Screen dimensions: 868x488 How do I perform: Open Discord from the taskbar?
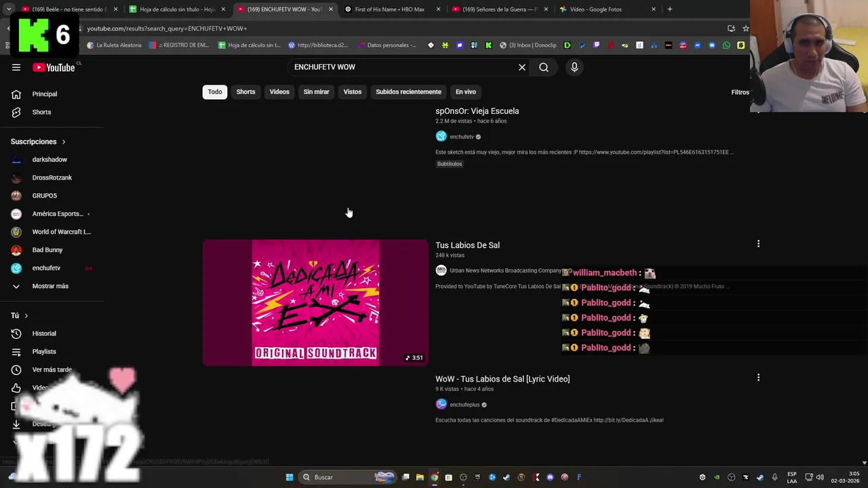550,477
